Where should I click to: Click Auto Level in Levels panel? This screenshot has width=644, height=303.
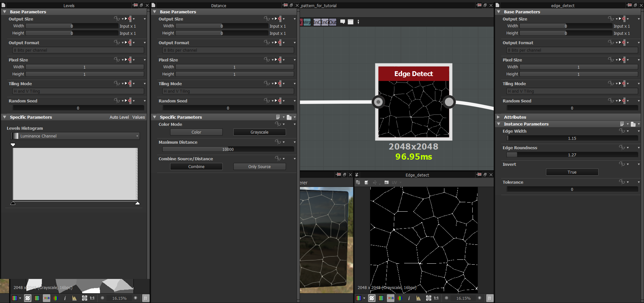119,117
